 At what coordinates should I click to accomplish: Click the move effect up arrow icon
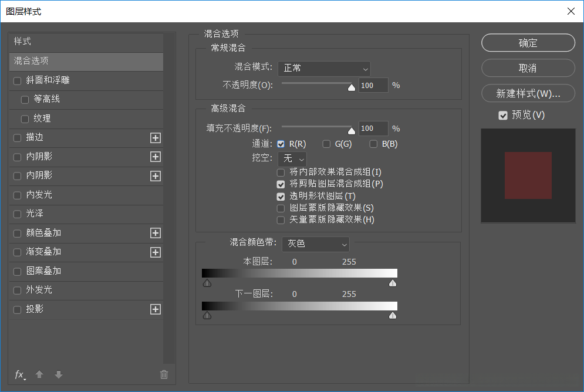tap(39, 374)
